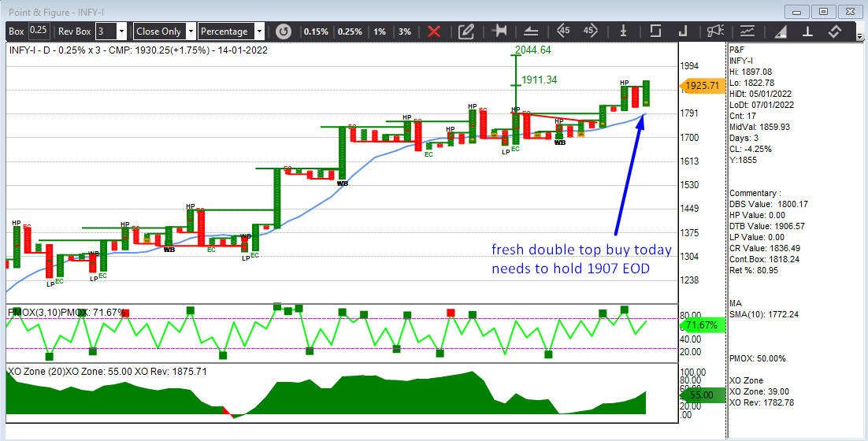The width and height of the screenshot is (868, 441).
Task: Click the Hi: 1897.08 line
Action: click(x=750, y=72)
